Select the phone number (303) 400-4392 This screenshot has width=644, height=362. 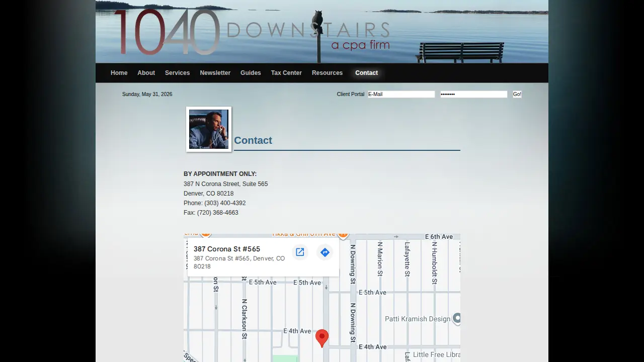(225, 203)
